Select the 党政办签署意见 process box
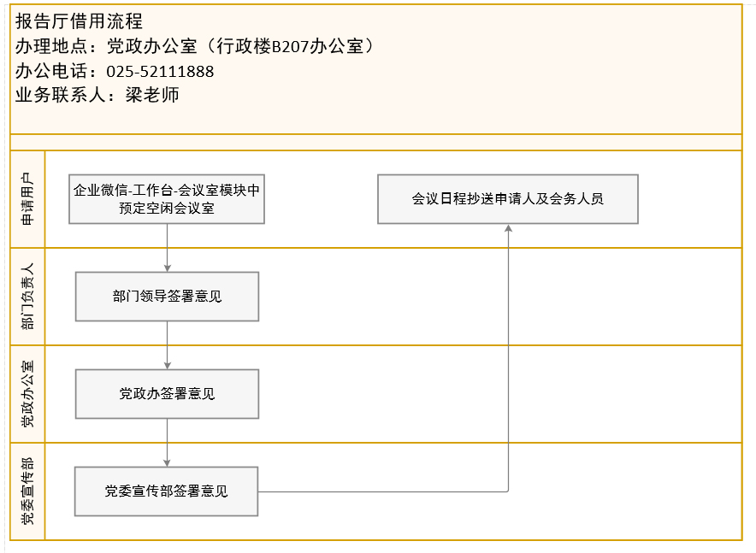756x553 pixels. (167, 393)
